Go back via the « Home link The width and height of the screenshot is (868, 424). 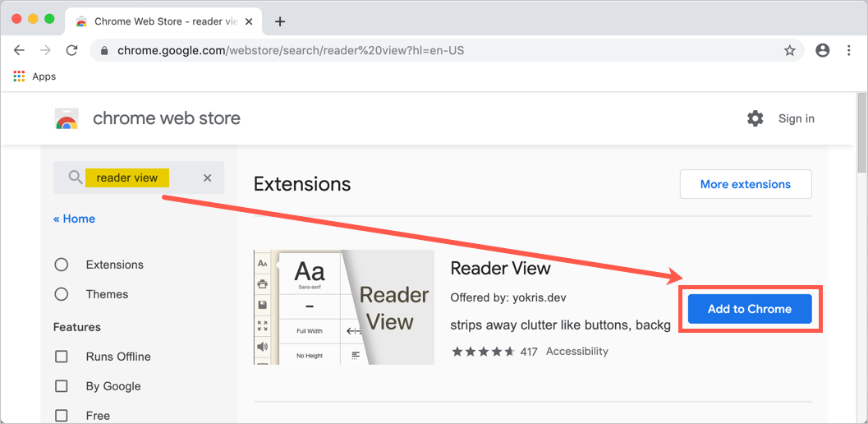pyautogui.click(x=74, y=219)
